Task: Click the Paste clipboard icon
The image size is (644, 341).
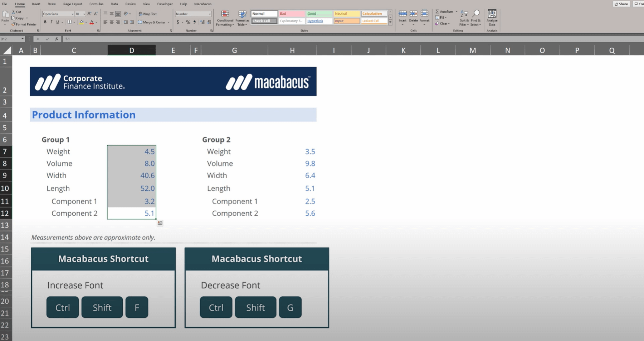Action: (x=5, y=14)
